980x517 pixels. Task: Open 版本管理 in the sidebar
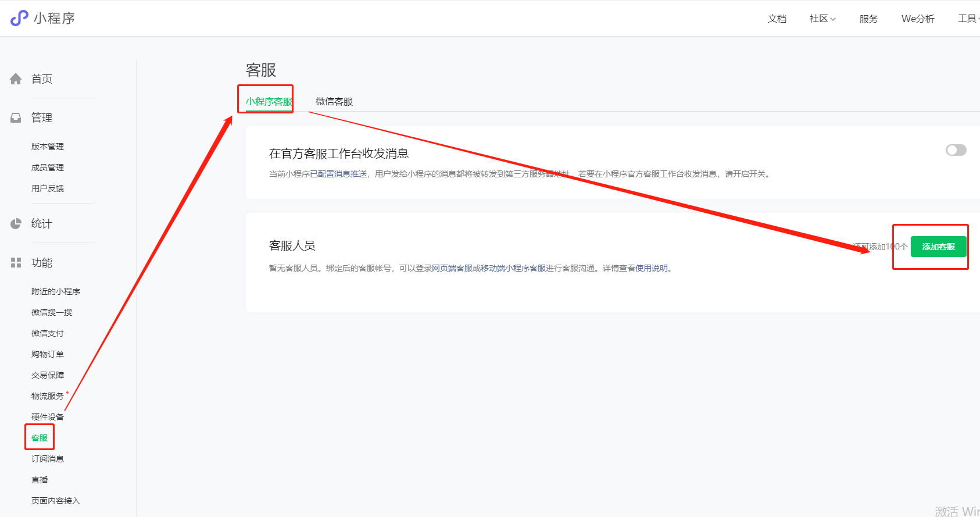48,147
